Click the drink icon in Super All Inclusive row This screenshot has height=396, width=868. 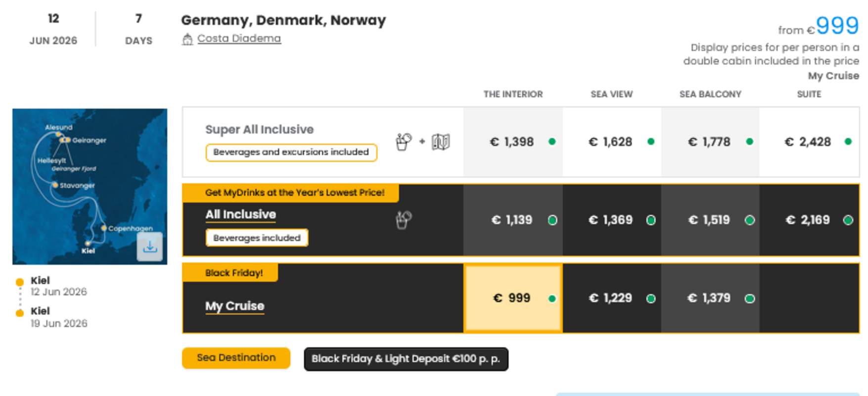tap(403, 141)
